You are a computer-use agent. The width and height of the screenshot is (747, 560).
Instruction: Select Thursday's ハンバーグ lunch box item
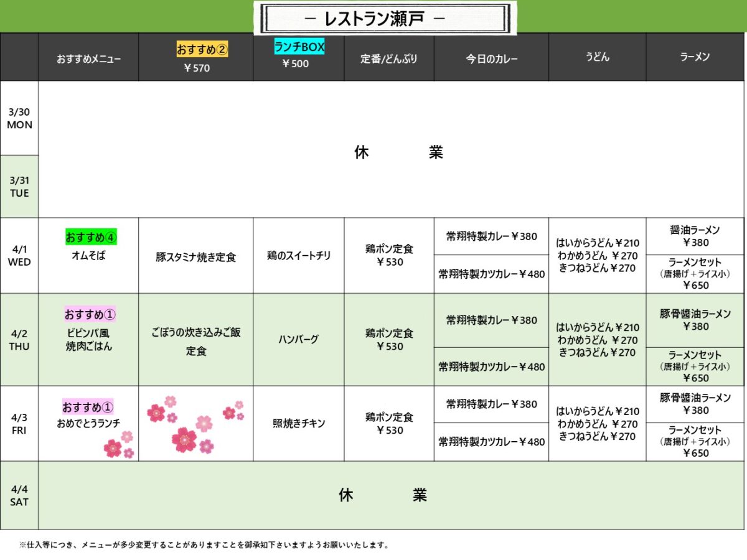299,339
